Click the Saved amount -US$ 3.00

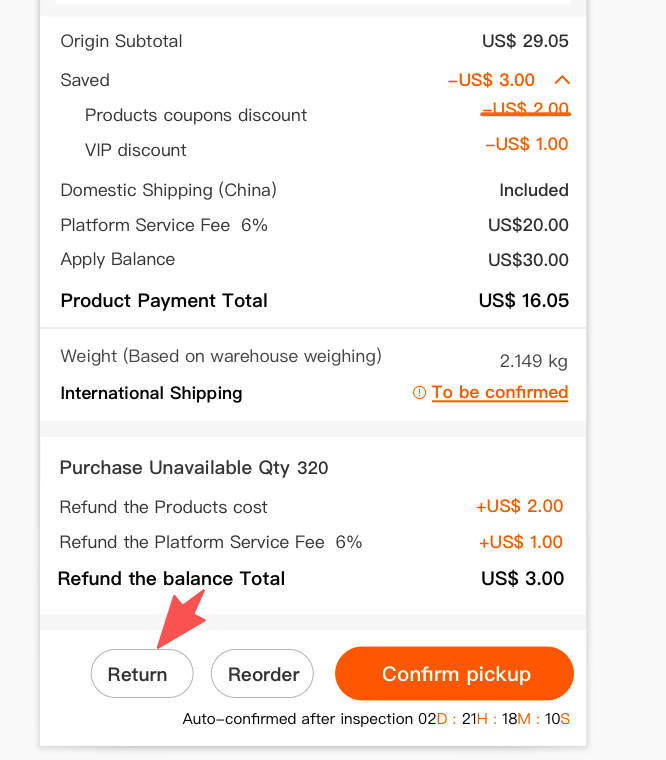click(x=491, y=80)
